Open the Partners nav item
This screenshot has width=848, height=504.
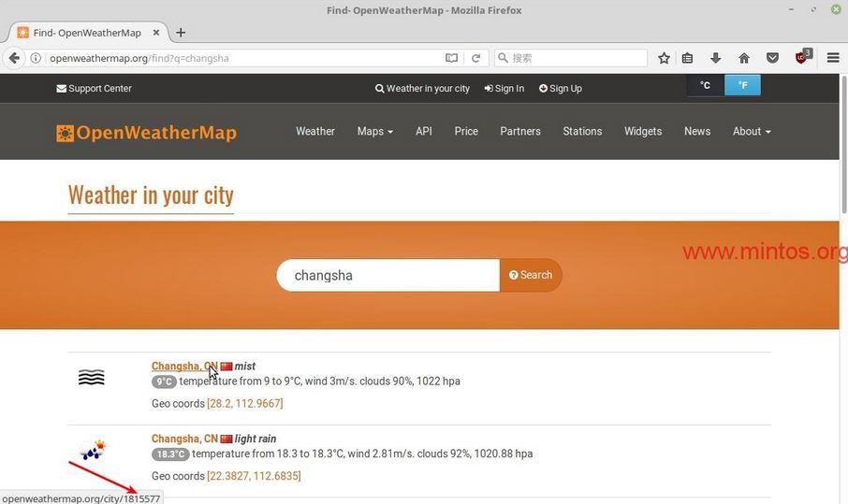click(520, 131)
